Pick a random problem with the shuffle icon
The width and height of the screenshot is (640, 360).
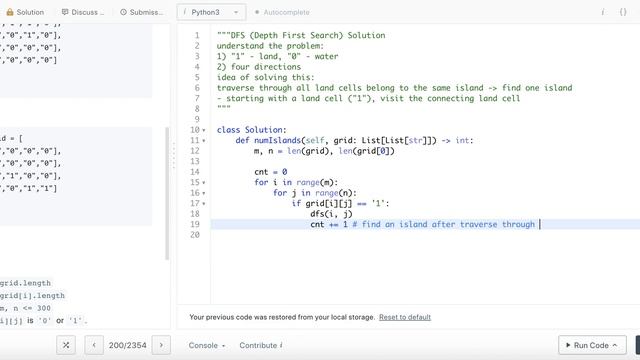click(x=66, y=345)
